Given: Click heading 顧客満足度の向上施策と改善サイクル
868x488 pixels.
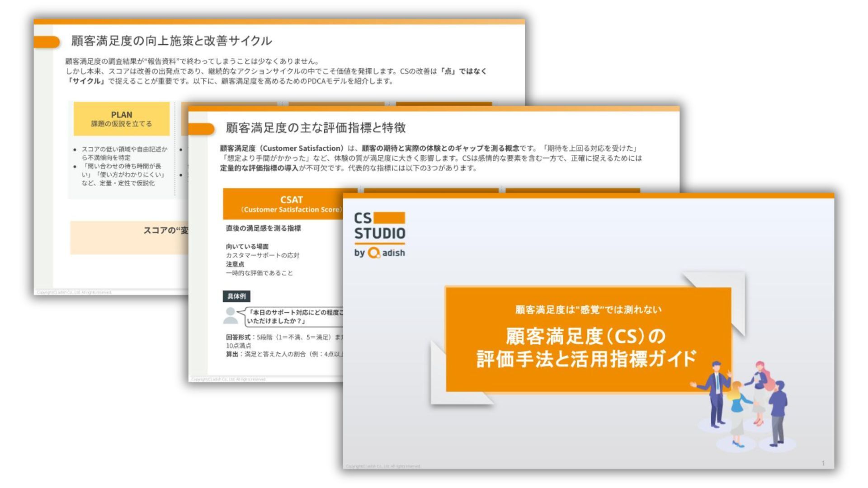Looking at the screenshot, I should point(171,41).
